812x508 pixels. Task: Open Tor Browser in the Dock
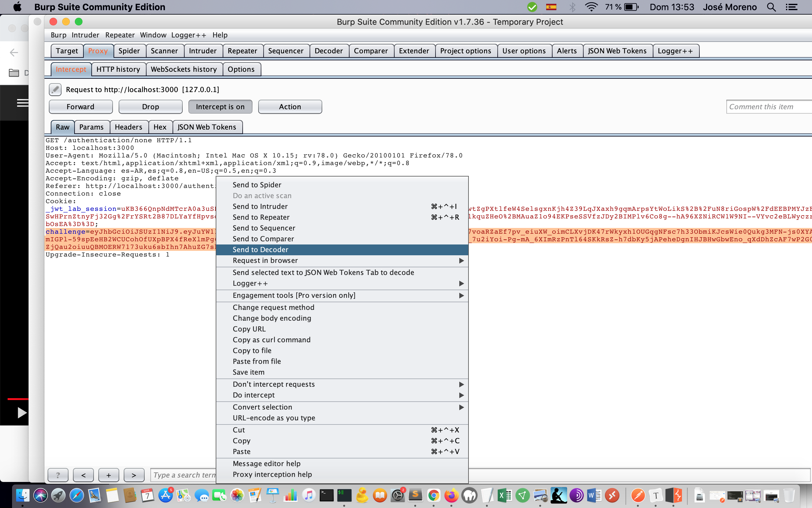[576, 495]
